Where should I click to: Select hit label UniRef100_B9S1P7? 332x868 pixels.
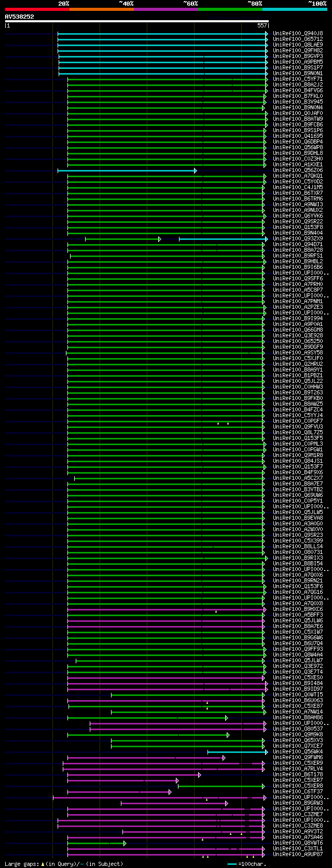(298, 67)
